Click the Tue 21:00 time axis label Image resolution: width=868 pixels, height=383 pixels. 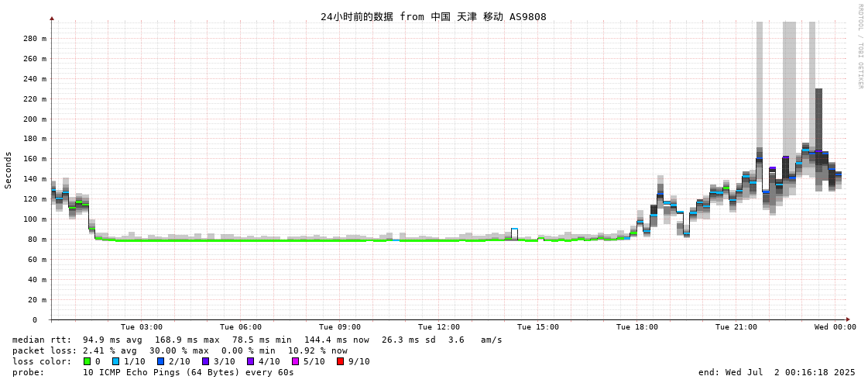[736, 327]
